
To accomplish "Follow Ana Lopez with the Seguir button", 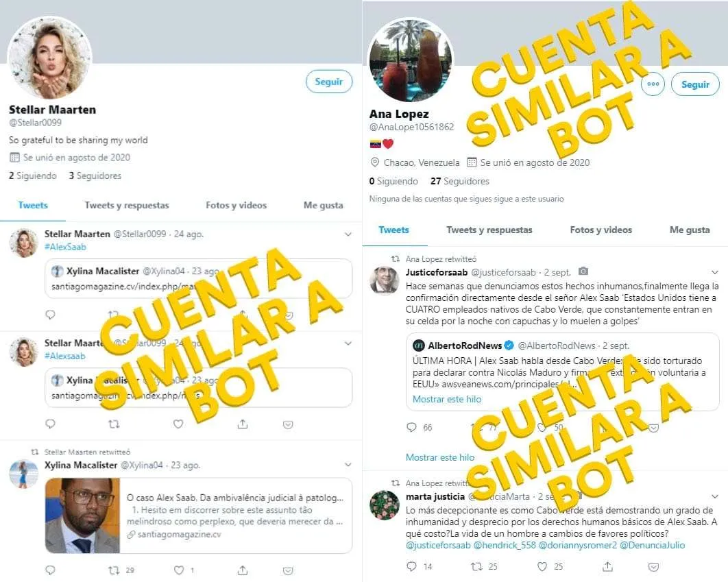I will pyautogui.click(x=695, y=84).
